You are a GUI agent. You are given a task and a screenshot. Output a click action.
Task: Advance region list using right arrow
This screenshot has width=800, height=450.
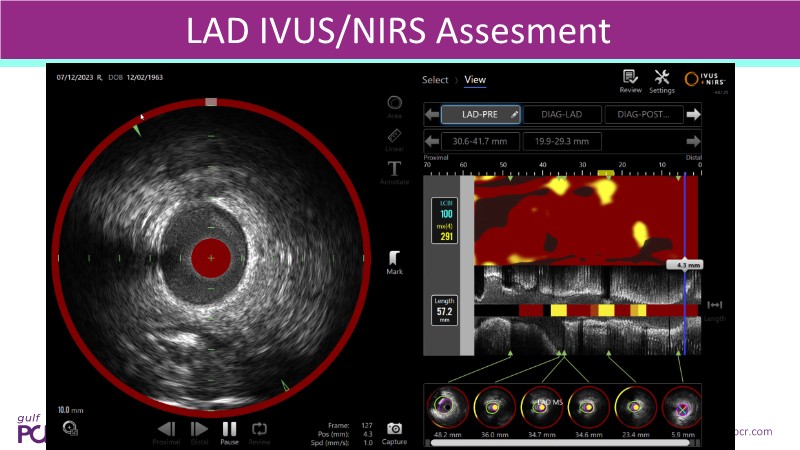coord(693,141)
